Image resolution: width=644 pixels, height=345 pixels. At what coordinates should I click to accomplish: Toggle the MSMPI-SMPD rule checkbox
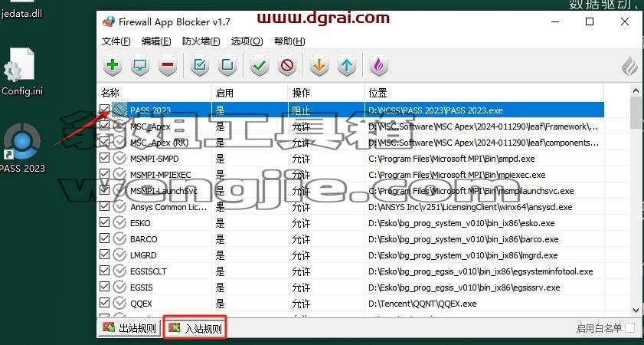click(105, 158)
